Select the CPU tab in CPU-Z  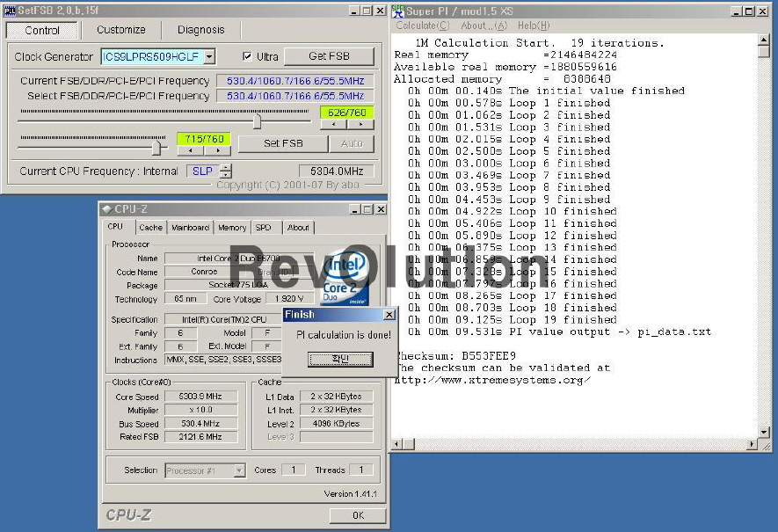[115, 227]
